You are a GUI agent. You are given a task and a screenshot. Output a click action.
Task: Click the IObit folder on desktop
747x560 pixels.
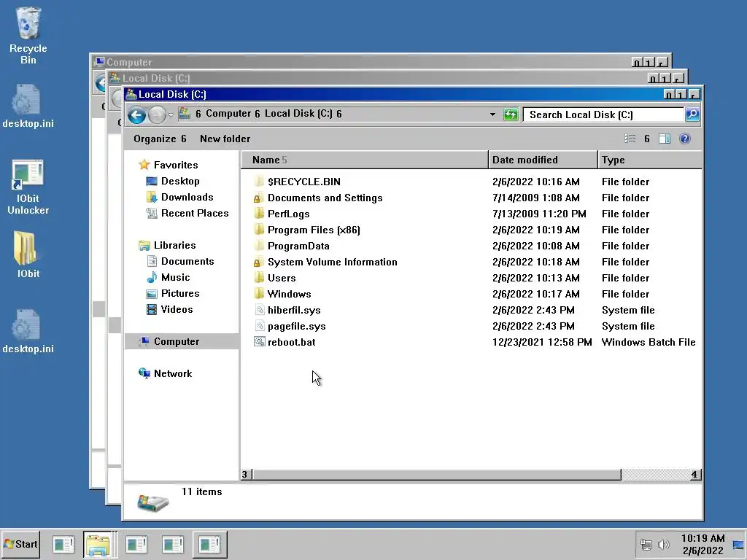tap(28, 254)
